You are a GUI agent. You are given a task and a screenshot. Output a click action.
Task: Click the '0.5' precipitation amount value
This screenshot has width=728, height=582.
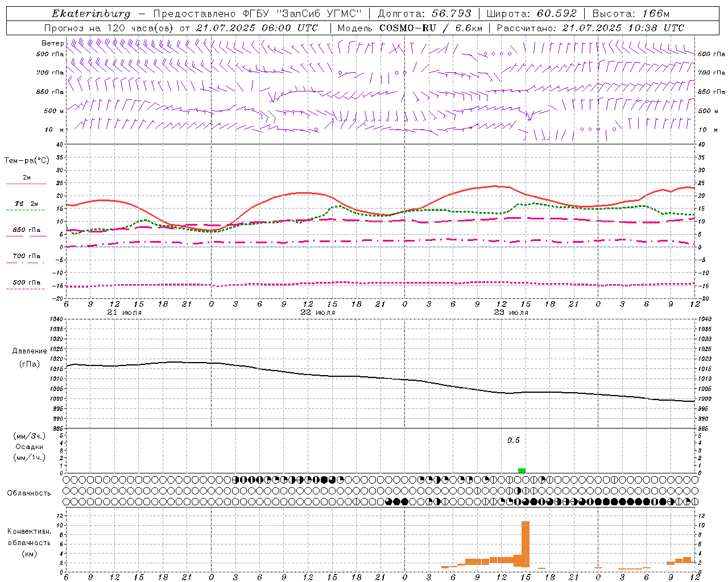(x=514, y=440)
